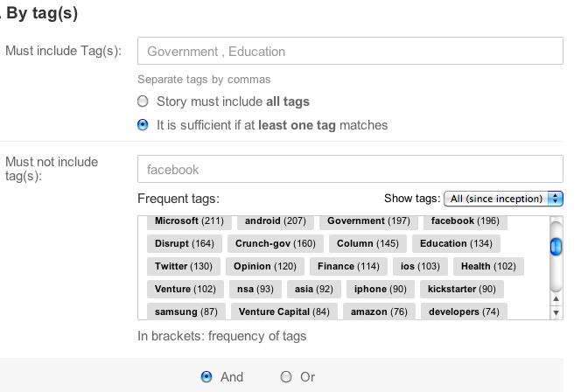This screenshot has width=581, height=392.
Task: Select the 'Or' radio button
Action: [x=286, y=377]
